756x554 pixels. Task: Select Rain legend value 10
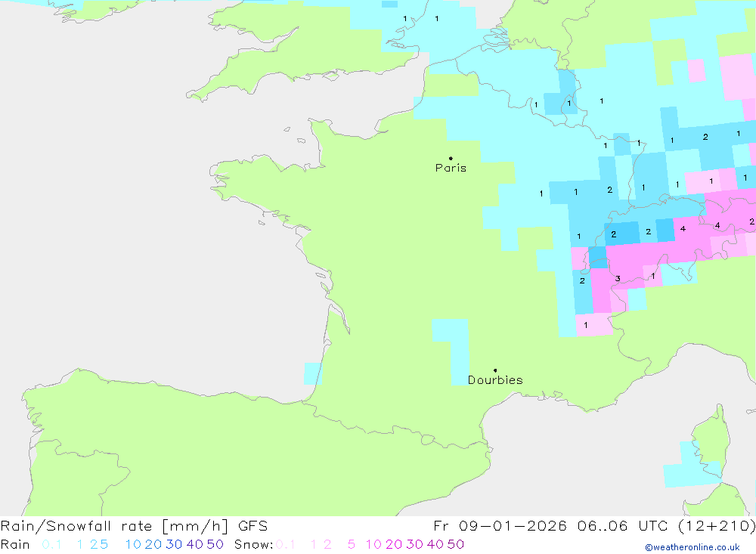(x=133, y=544)
